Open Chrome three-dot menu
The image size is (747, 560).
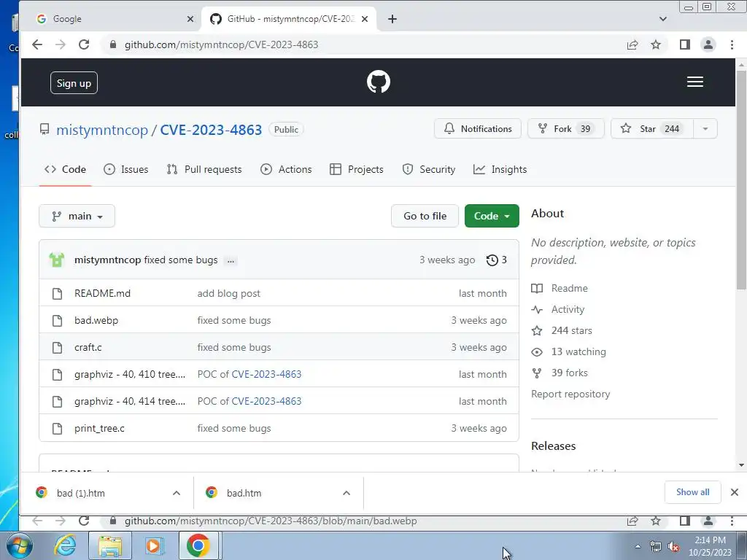(732, 44)
